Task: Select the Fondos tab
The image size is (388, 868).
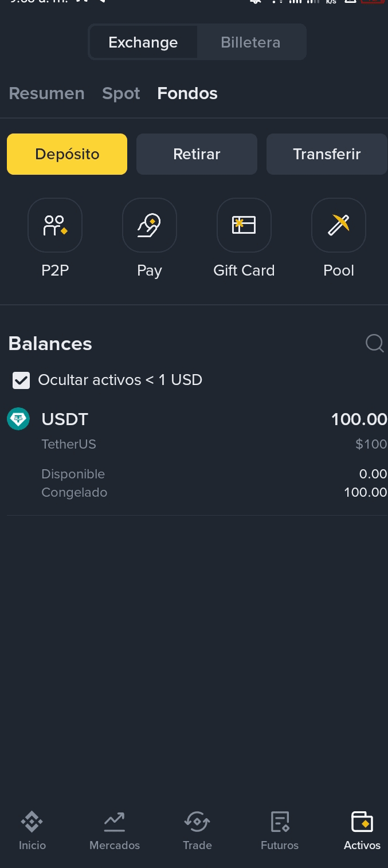Action: (187, 93)
